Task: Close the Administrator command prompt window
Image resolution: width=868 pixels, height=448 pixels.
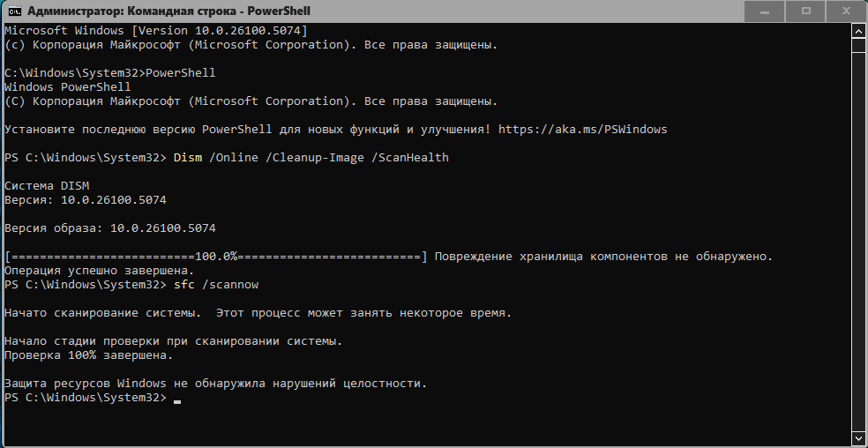Action: click(847, 11)
